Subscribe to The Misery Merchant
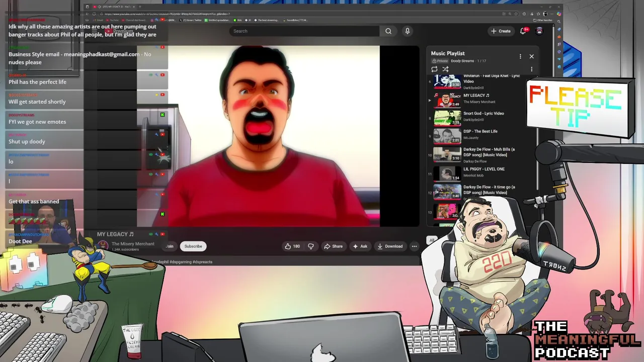Screen dimensions: 644x362 (193, 246)
